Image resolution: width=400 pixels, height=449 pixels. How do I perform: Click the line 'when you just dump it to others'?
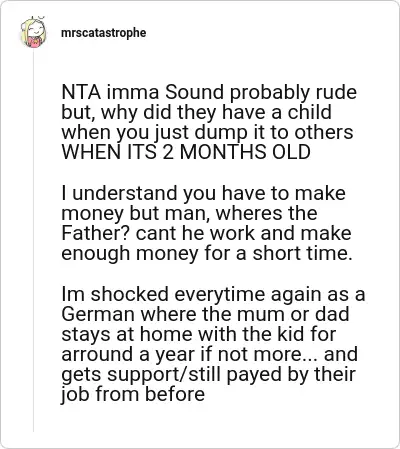click(207, 132)
